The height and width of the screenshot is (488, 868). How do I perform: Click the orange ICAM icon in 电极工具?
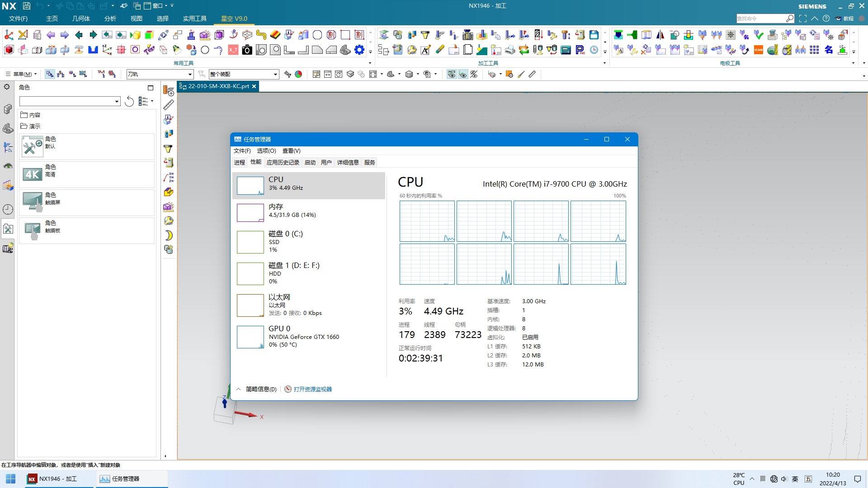pos(759,50)
